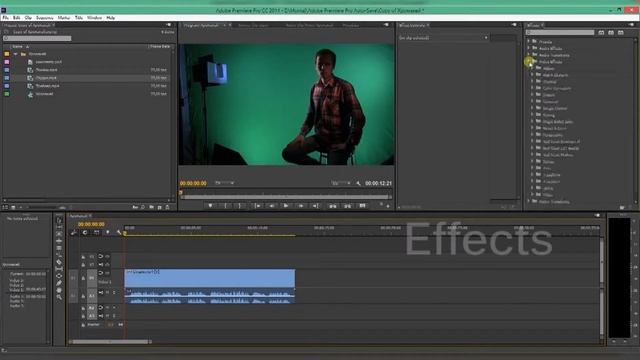Screen dimensions: 640x360
Task: Open the Clip menu
Action: pyautogui.click(x=28, y=18)
